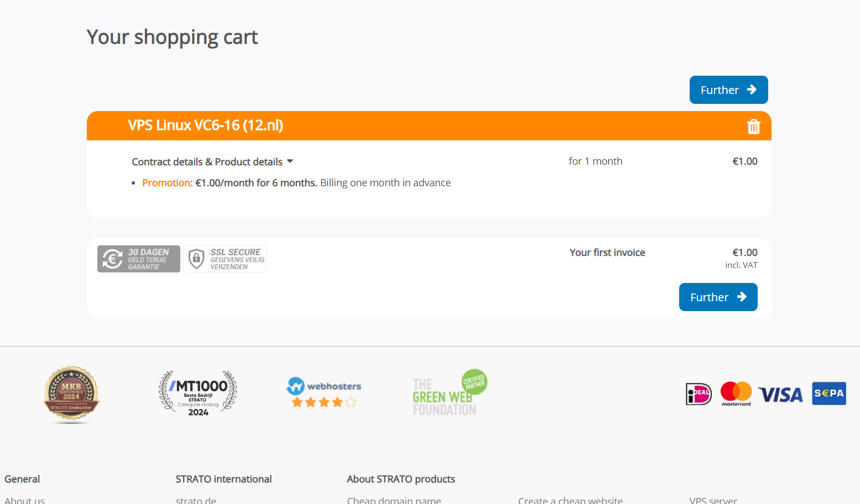Screen dimensions: 860x504
Task: Click the Mastercard payment logo
Action: click(736, 394)
